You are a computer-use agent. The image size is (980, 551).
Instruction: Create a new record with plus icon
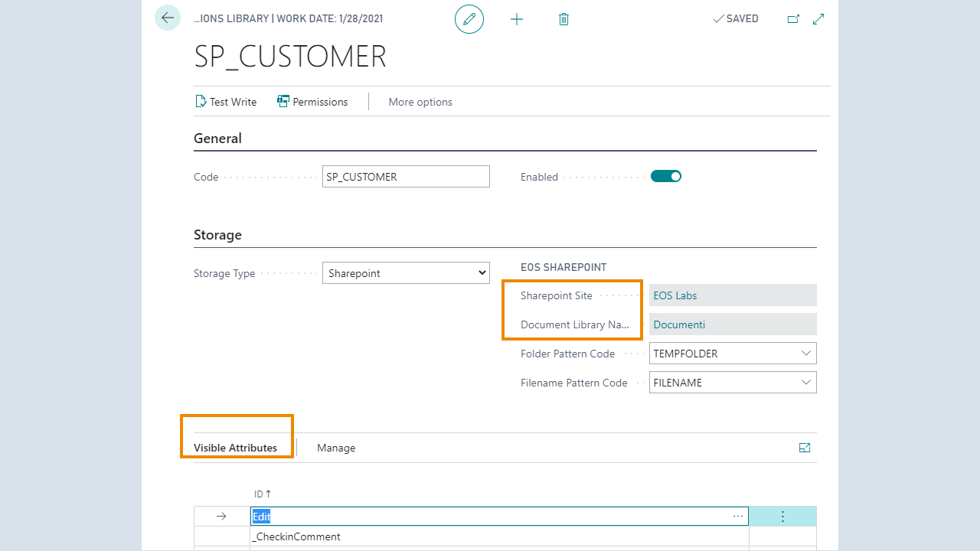[517, 19]
